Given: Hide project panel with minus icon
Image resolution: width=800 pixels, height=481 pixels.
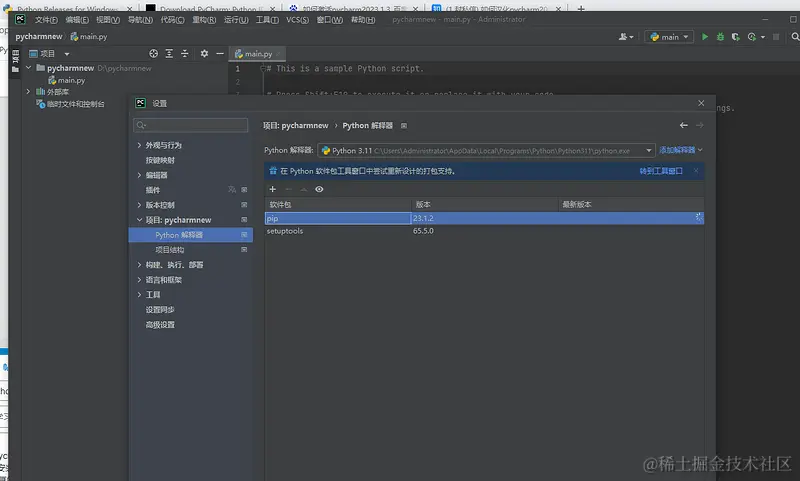Looking at the screenshot, I should click(x=220, y=54).
